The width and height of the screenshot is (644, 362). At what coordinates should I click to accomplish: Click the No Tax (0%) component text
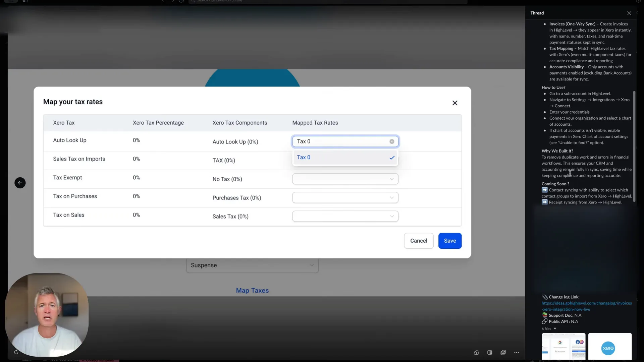tap(227, 179)
